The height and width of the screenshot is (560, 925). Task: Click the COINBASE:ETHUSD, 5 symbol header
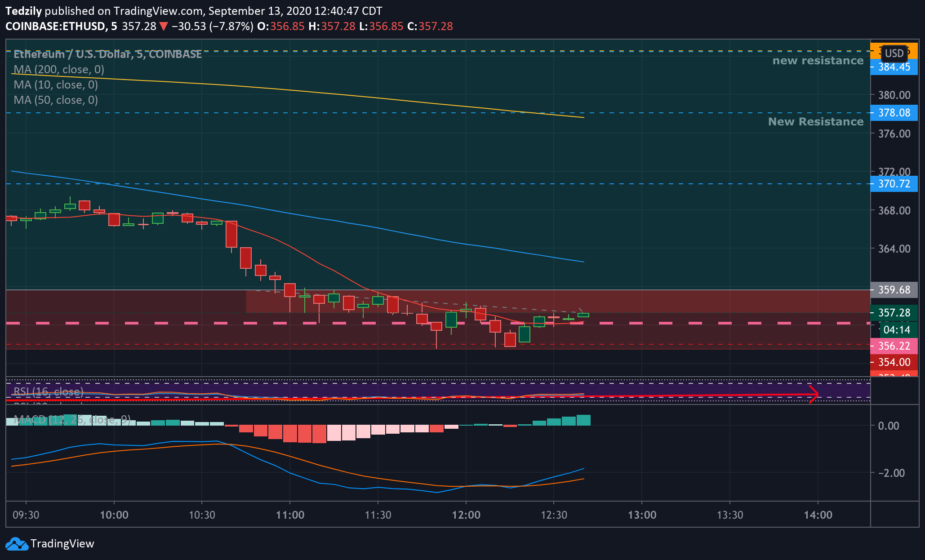(x=61, y=27)
